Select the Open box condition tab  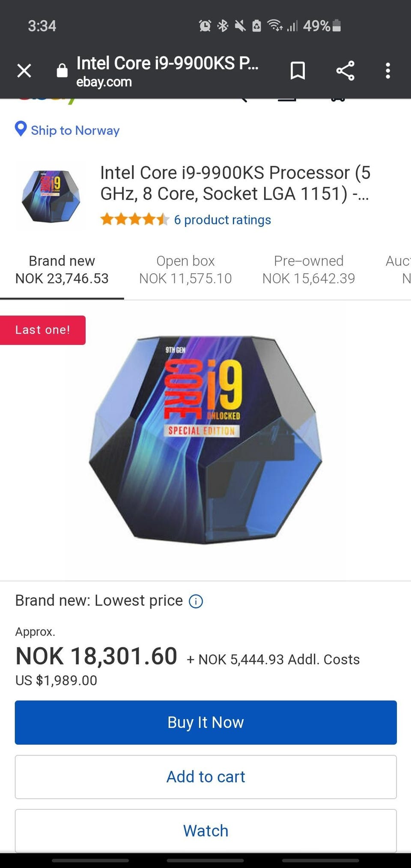(185, 270)
